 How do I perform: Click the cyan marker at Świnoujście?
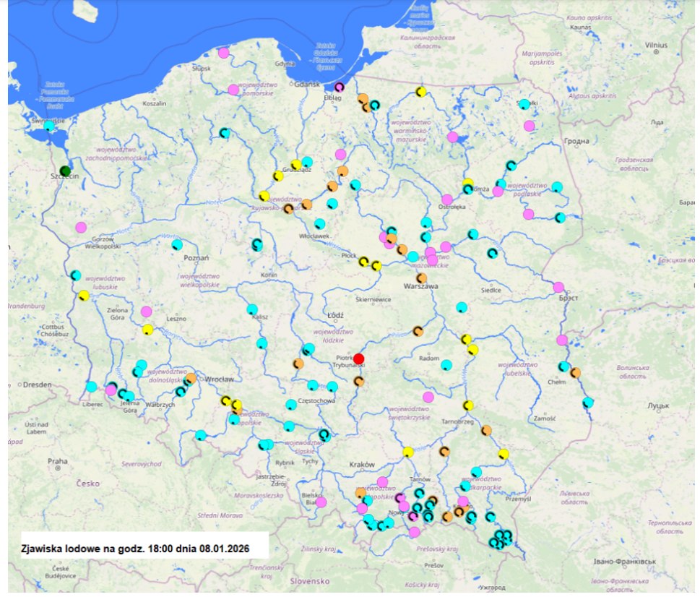[x=49, y=126]
